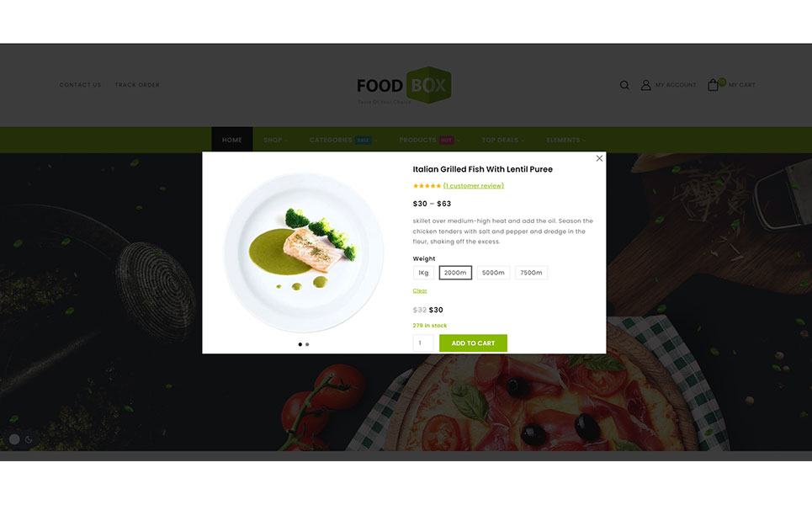Open the shopping bag cart icon
This screenshot has width=812, height=505.
coord(713,85)
